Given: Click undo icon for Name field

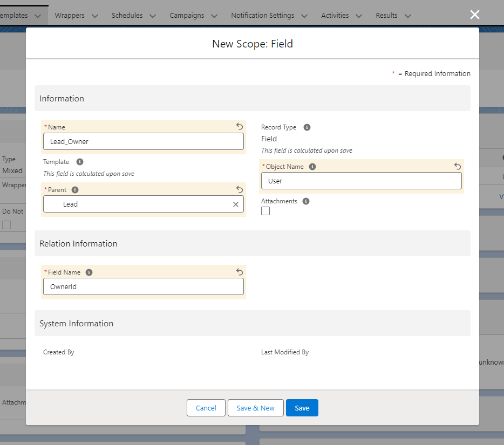Looking at the screenshot, I should (240, 127).
